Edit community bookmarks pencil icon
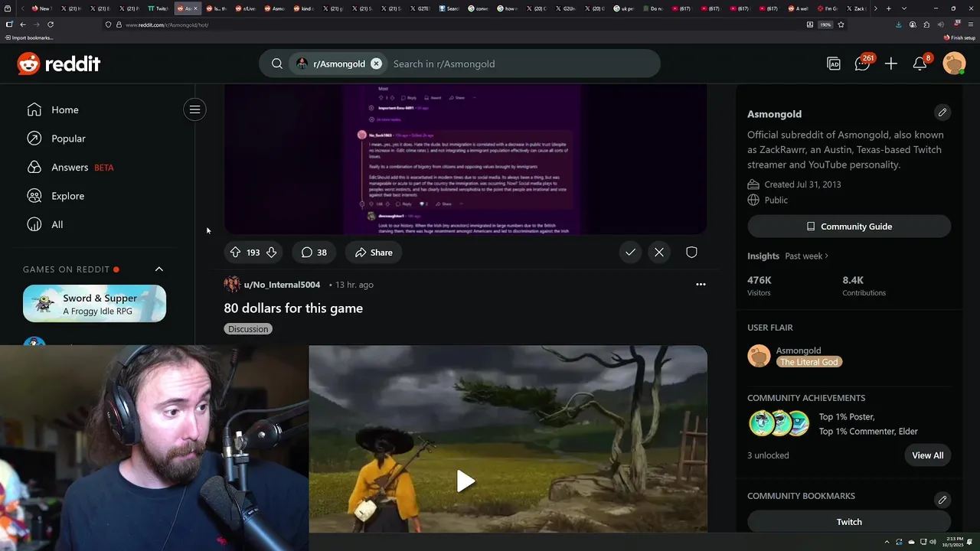The image size is (980, 551). pos(942,500)
